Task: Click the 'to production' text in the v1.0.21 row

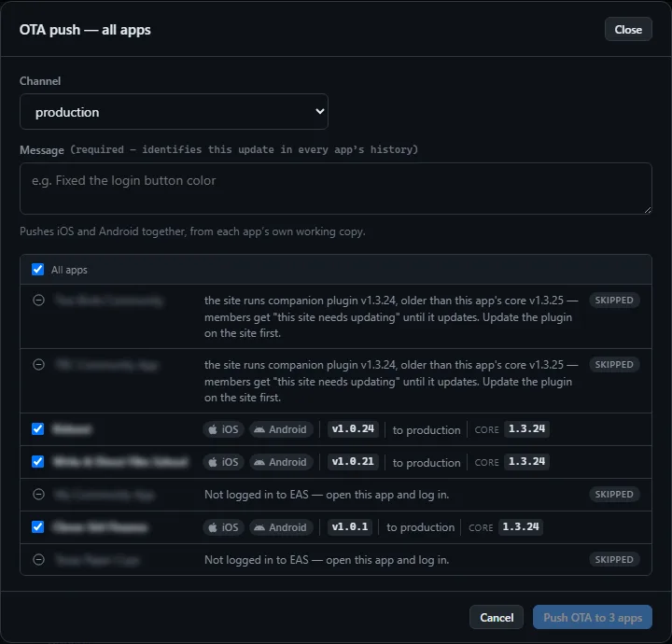Action: click(x=427, y=463)
